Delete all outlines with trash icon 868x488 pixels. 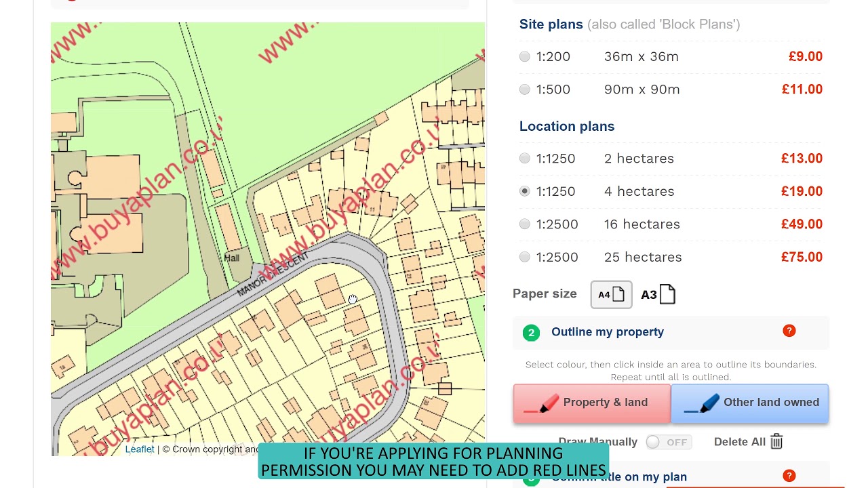pyautogui.click(x=776, y=442)
